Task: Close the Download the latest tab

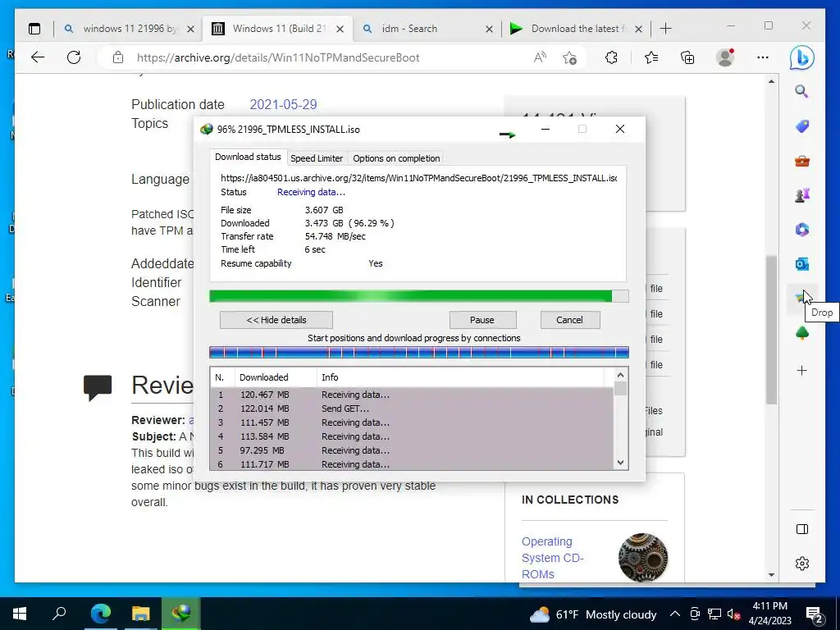Action: (x=638, y=29)
